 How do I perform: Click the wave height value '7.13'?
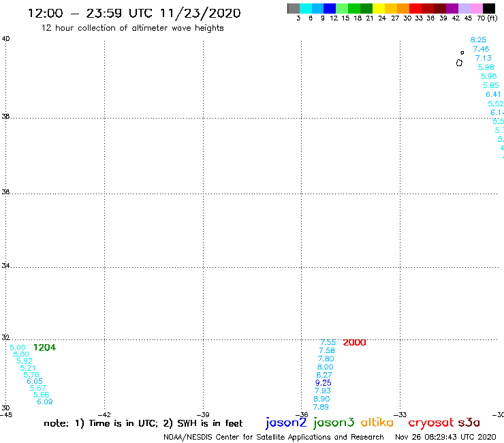[484, 58]
